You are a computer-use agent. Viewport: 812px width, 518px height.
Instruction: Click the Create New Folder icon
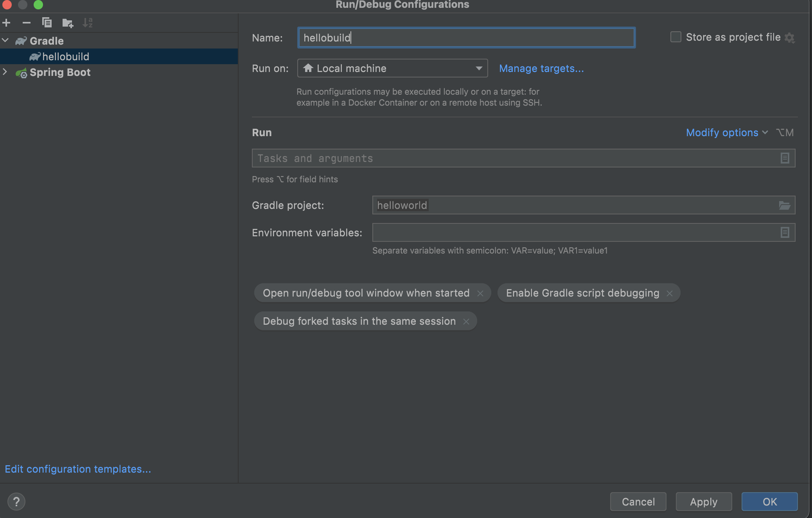(68, 23)
